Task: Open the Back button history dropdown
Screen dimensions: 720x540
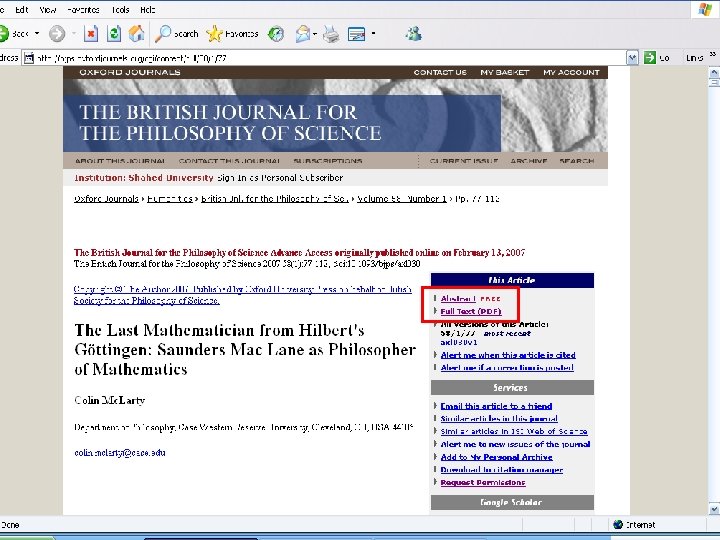Action: pos(37,34)
